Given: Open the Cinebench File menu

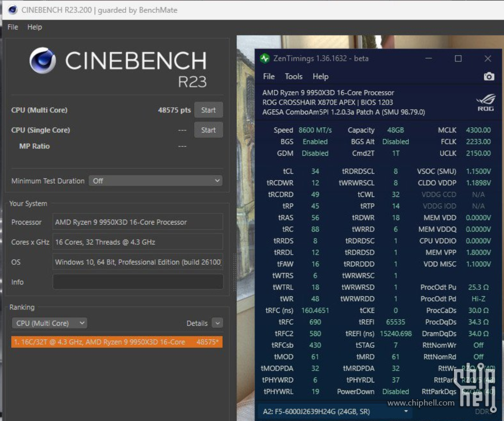Looking at the screenshot, I should pyautogui.click(x=12, y=27).
